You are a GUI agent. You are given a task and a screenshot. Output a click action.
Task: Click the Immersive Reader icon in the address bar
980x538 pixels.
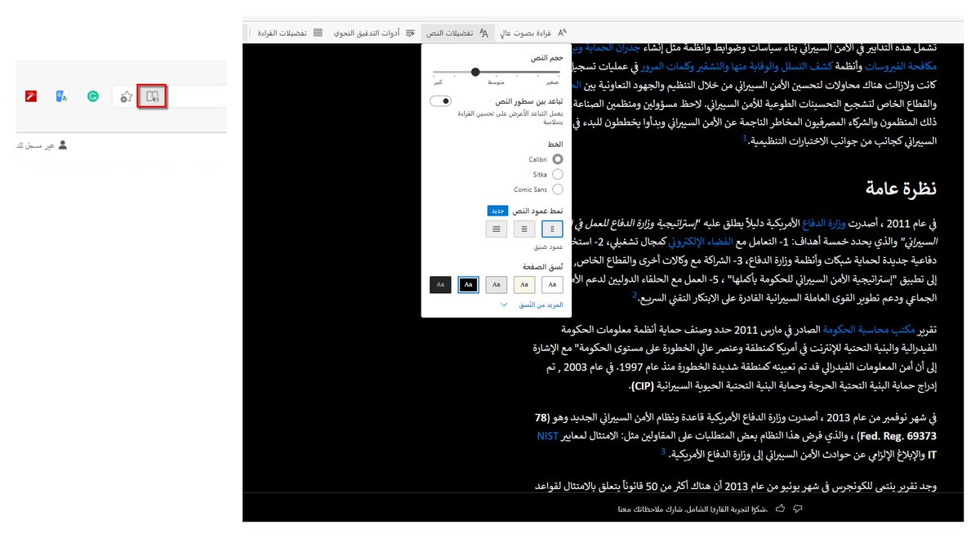[152, 96]
